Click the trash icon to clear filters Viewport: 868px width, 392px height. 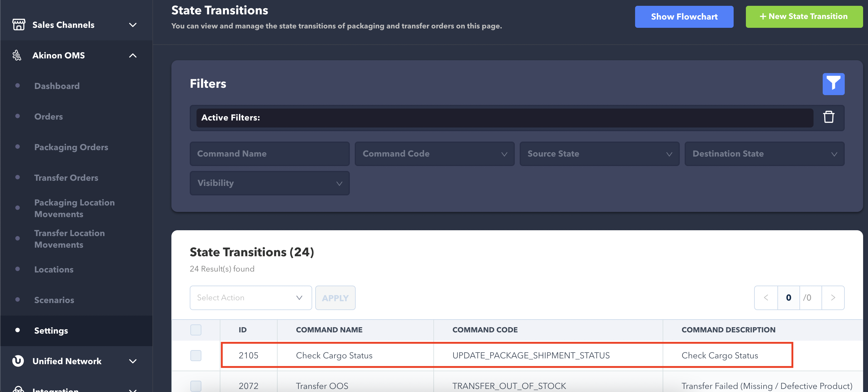tap(828, 117)
